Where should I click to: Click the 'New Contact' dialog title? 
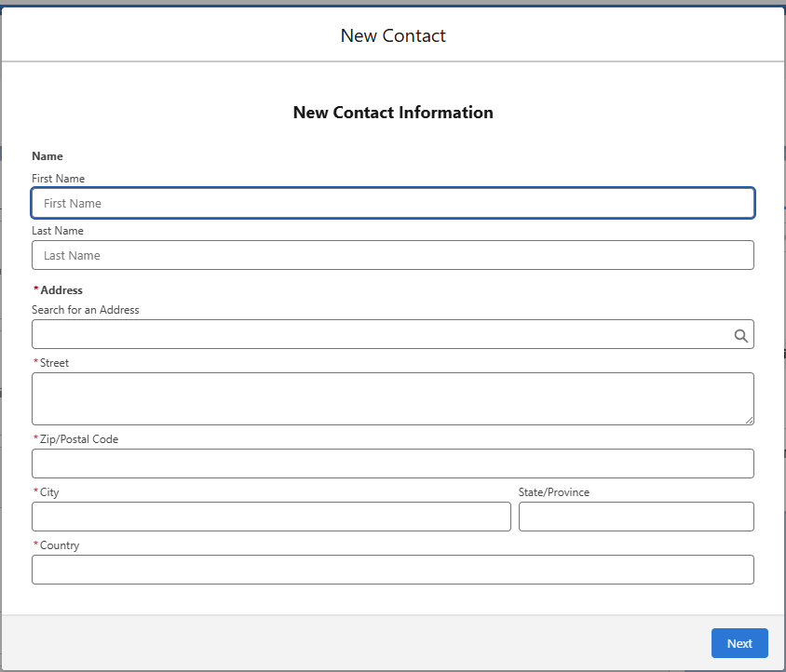tap(393, 35)
